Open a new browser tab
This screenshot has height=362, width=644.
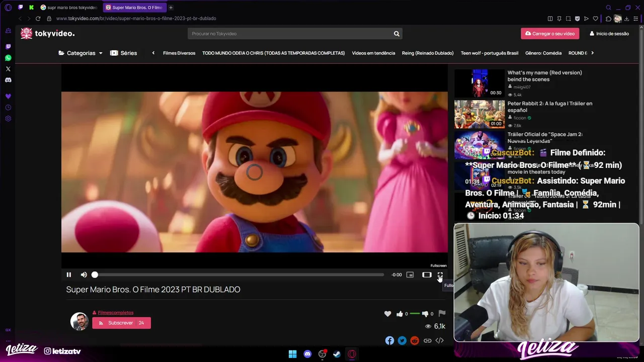coord(171,8)
